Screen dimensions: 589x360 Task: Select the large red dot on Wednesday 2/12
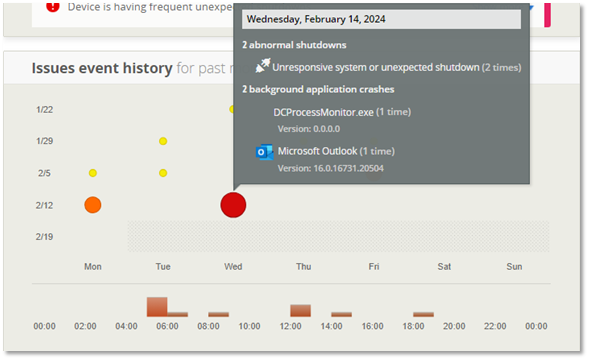233,205
